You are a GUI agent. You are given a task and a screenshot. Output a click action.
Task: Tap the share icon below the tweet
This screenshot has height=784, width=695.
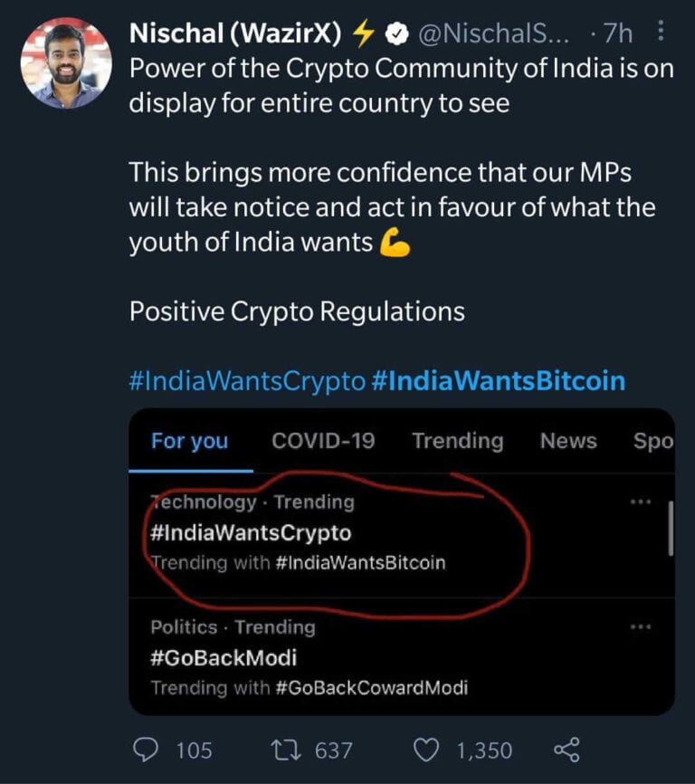566,749
